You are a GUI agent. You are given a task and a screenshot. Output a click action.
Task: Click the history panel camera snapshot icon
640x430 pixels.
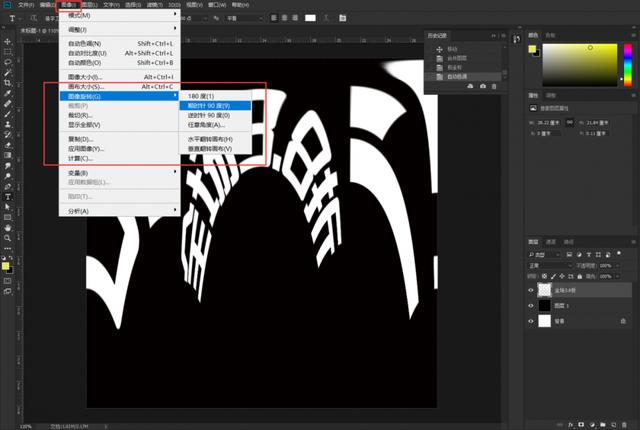pyautogui.click(x=484, y=87)
